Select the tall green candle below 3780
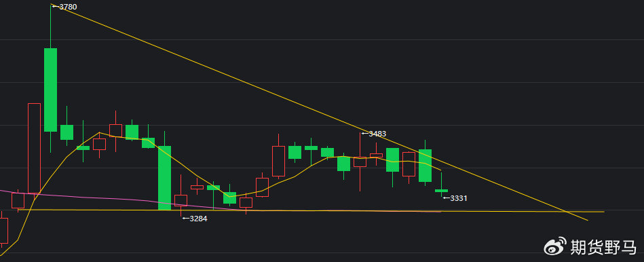Screen dimensions: 644x262 (50, 90)
